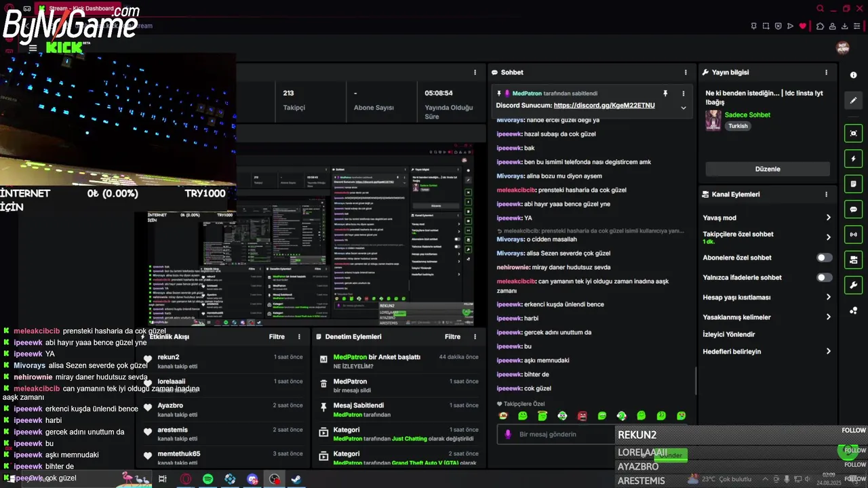The image size is (868, 488).
Task: Open the green wrench tools sidebar icon
Action: tap(853, 285)
